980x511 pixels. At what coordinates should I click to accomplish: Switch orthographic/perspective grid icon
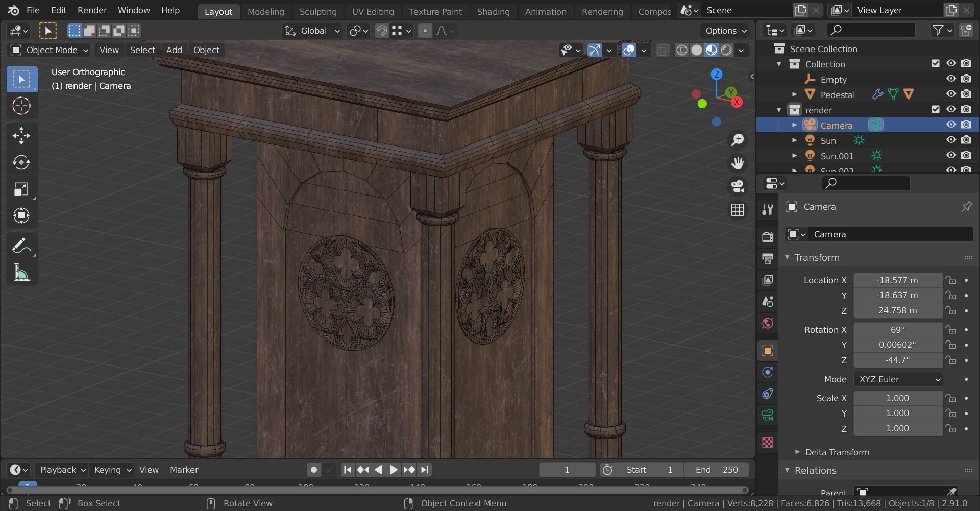pyautogui.click(x=738, y=210)
